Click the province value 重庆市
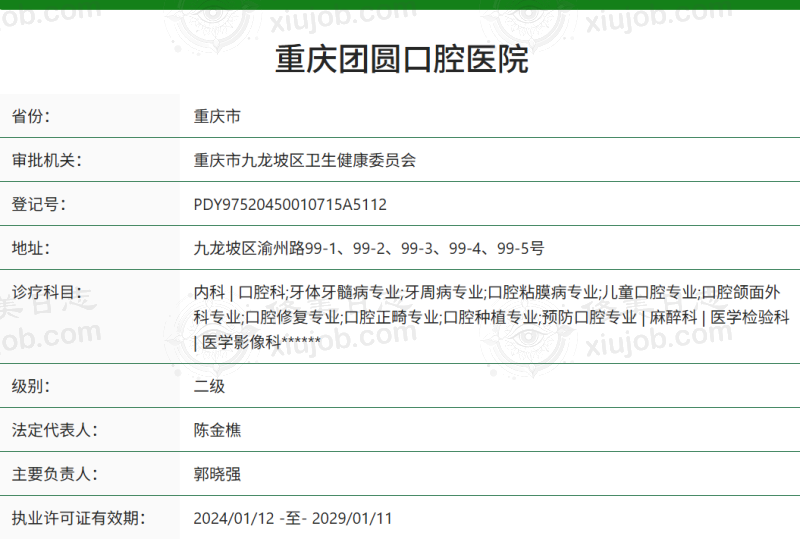Screen dimensions: 800x539 [x=217, y=116]
